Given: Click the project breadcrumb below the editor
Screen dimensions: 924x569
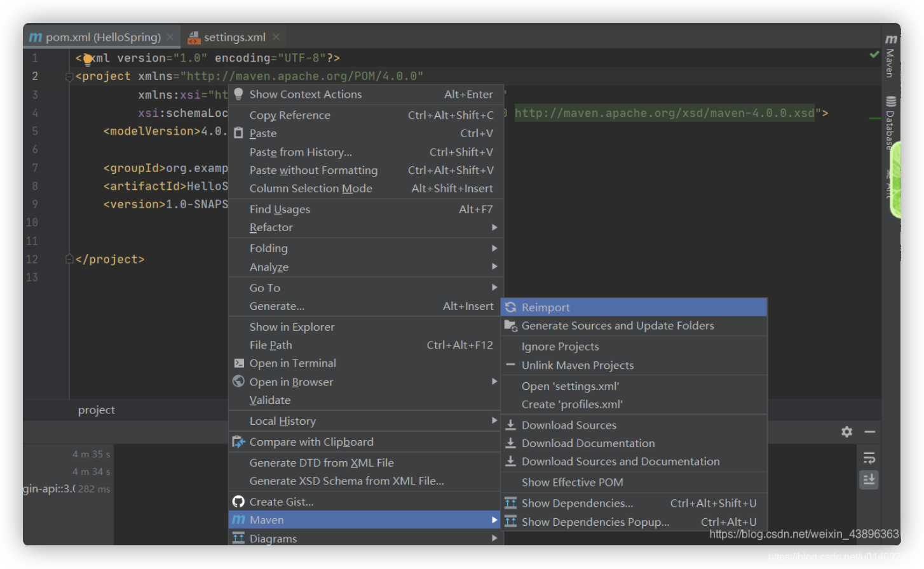Looking at the screenshot, I should pos(97,410).
